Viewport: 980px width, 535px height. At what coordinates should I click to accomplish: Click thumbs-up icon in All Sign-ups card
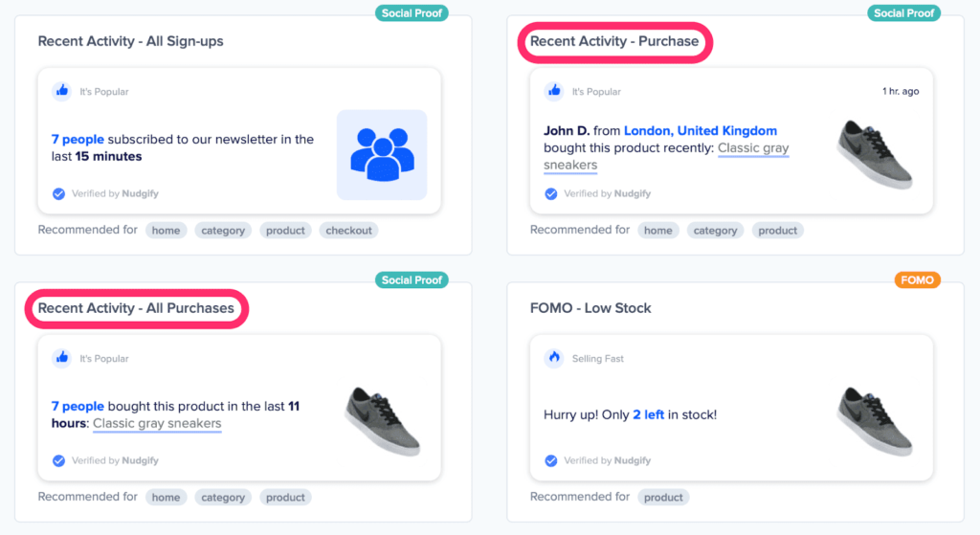(62, 91)
